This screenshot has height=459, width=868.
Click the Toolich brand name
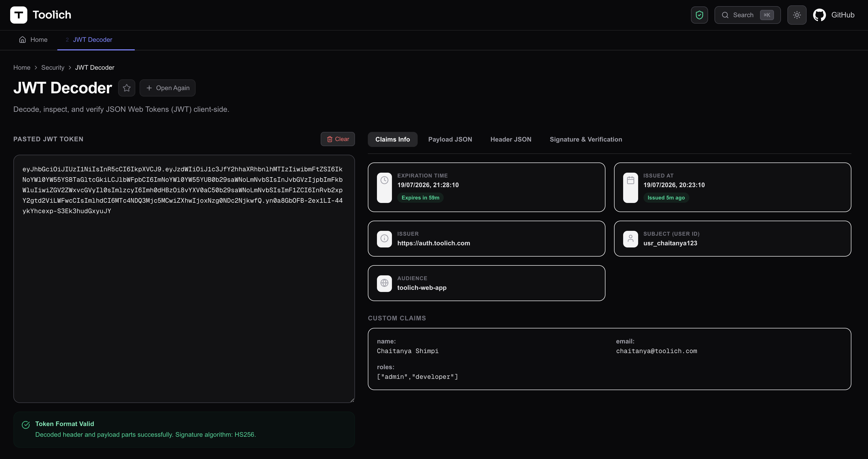(52, 15)
